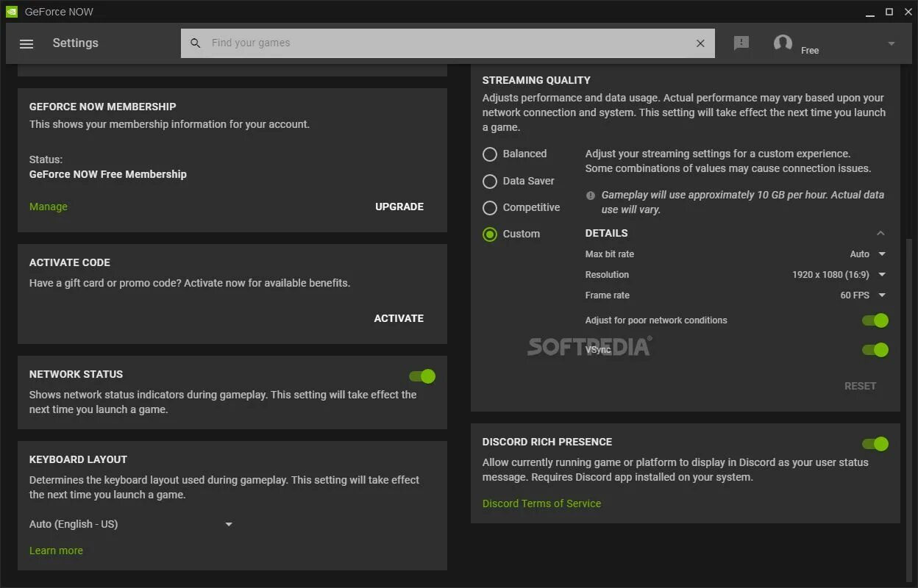Viewport: 918px width, 588px height.
Task: Click the Settings page title
Action: [x=75, y=43]
